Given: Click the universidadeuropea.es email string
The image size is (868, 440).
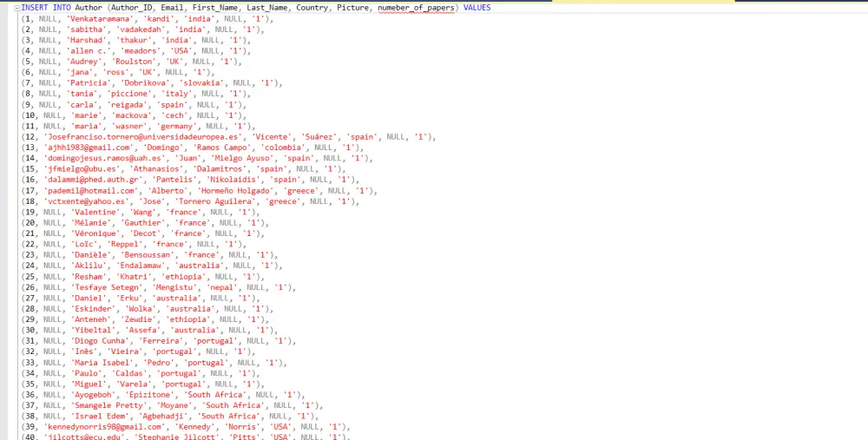Looking at the screenshot, I should (143, 137).
